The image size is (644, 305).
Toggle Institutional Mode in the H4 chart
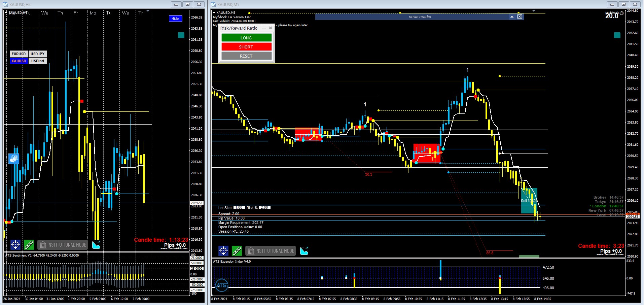coord(63,245)
